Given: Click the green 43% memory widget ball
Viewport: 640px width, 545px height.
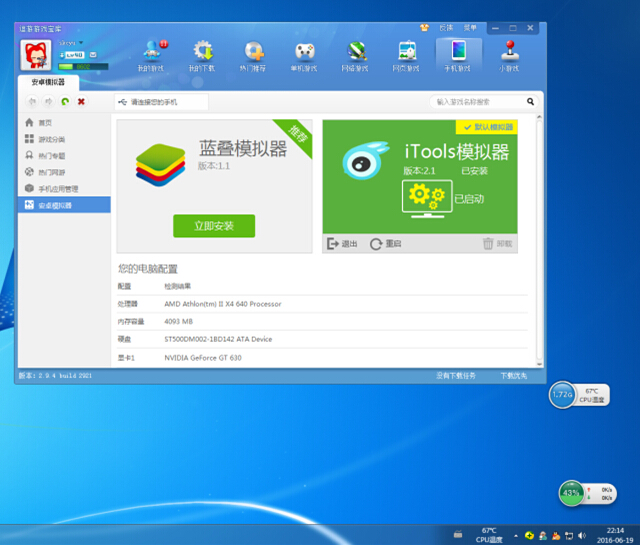Looking at the screenshot, I should 571,493.
